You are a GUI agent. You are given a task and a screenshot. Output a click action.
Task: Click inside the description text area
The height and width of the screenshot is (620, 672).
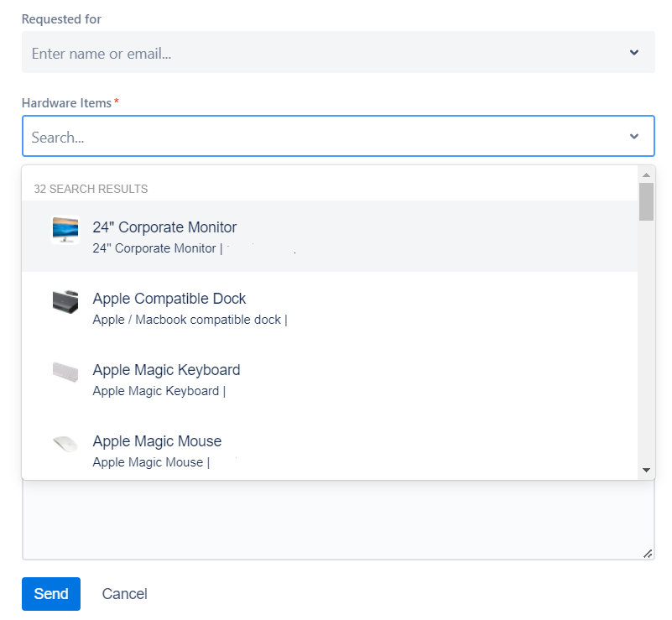(x=338, y=519)
